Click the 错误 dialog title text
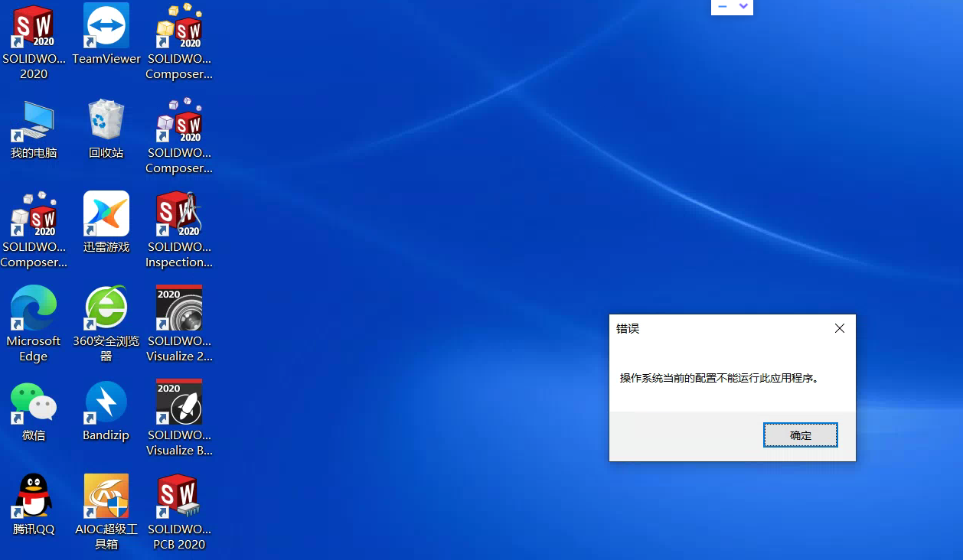Viewport: 963px width, 560px height. click(628, 329)
